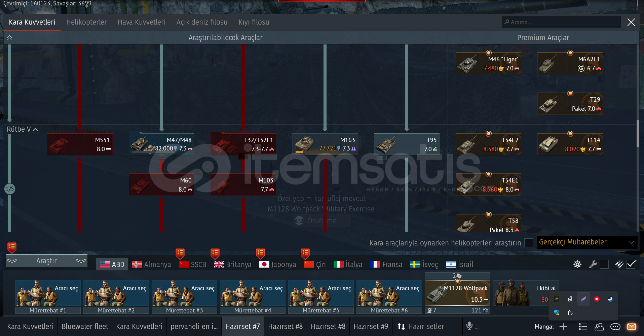Click the plus icon next to Manga
644x336 pixels.
coord(563,327)
